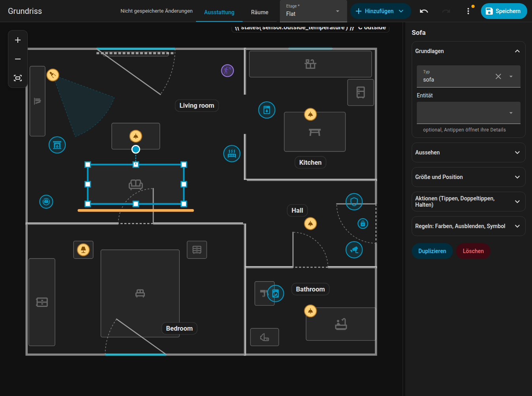Click the undo arrow icon
Screen dimensions: 532x396
point(424,11)
